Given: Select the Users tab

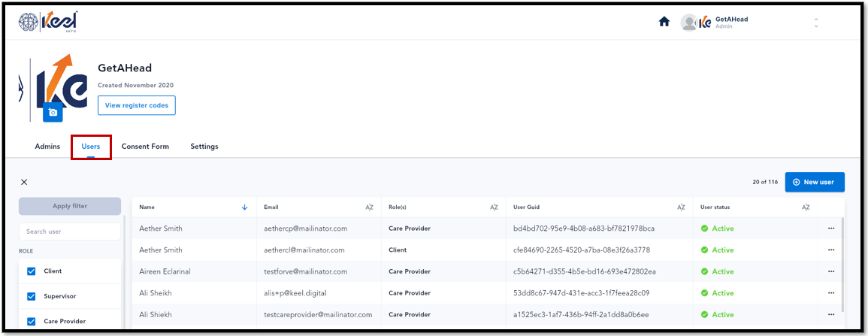Looking at the screenshot, I should point(91,147).
